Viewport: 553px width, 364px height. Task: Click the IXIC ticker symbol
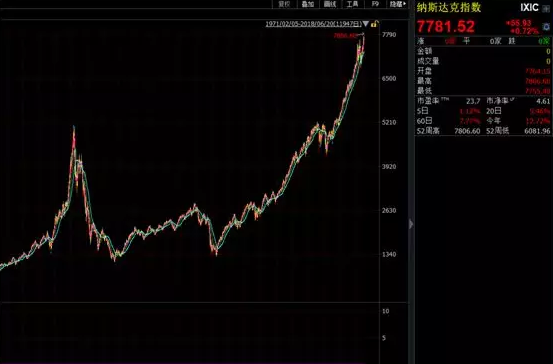529,7
